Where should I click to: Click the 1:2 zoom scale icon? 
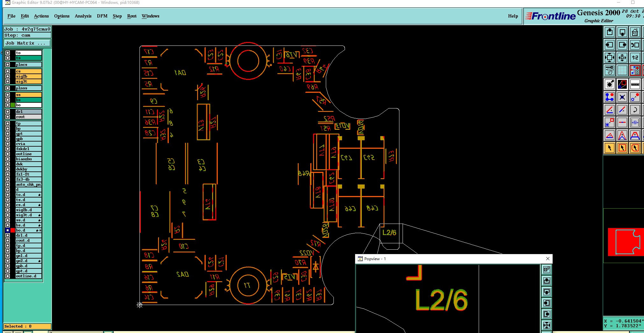pos(635,58)
